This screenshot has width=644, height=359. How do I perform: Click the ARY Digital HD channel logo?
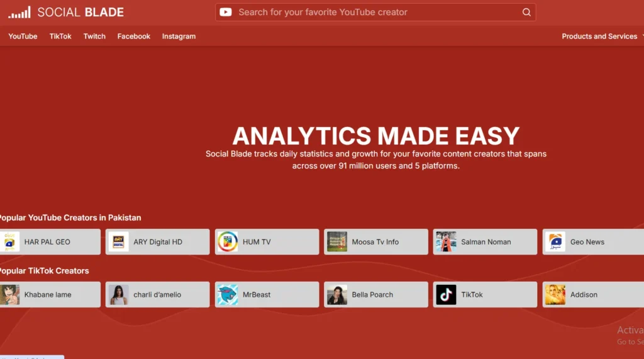point(118,241)
